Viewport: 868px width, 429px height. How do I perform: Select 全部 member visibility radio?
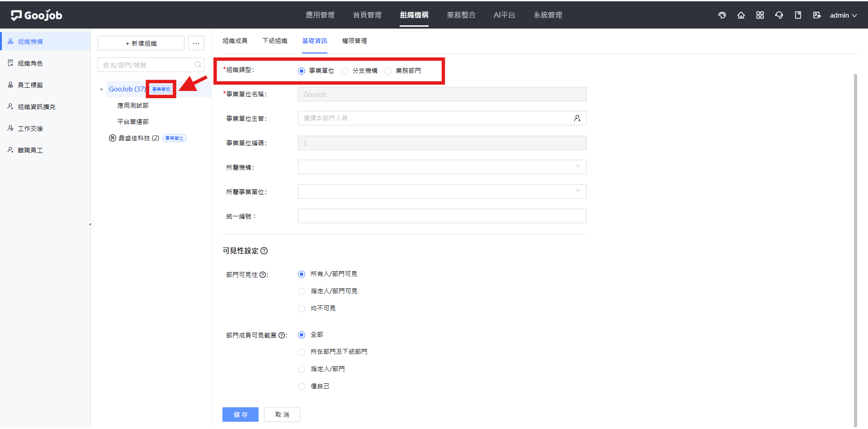pos(302,335)
